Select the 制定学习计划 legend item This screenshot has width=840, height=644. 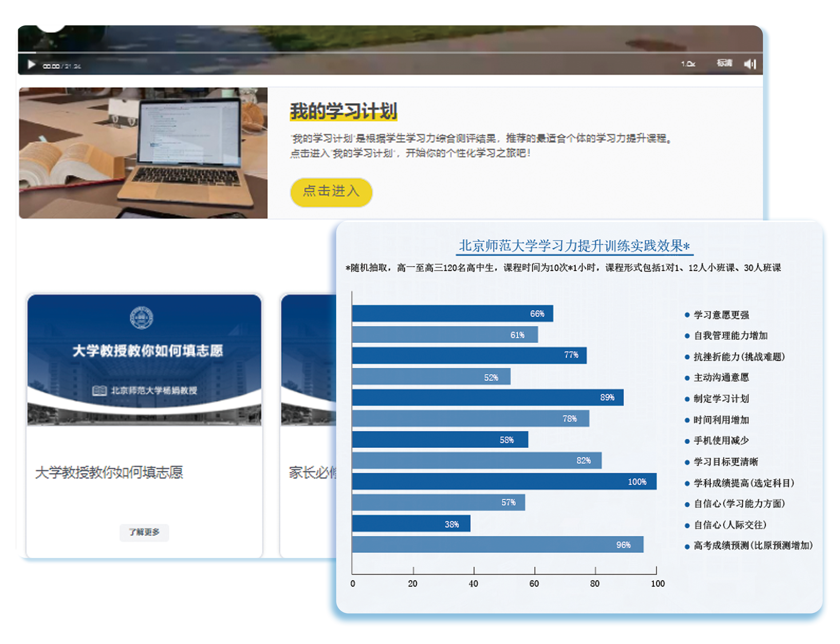point(721,399)
